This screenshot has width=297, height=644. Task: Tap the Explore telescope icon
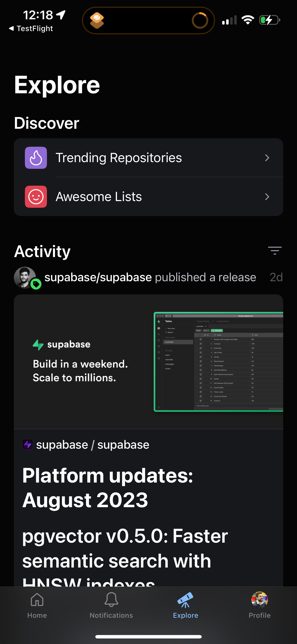pos(185,600)
